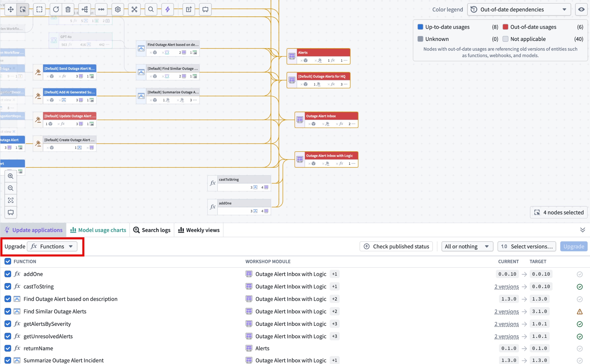590x364 pixels.
Task: Open the All or nothing dropdown
Action: tap(467, 247)
